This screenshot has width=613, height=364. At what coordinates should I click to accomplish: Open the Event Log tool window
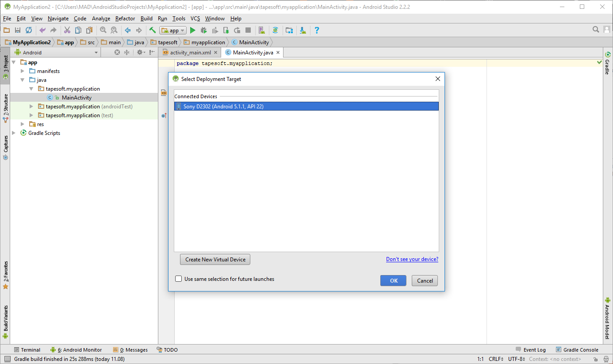(531, 350)
